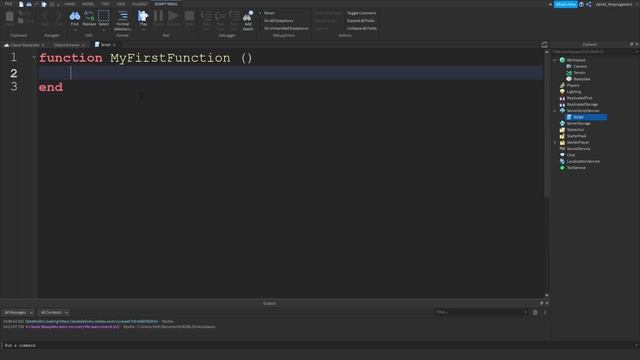
Task: Click the Format Selection icon
Action: (x=122, y=16)
